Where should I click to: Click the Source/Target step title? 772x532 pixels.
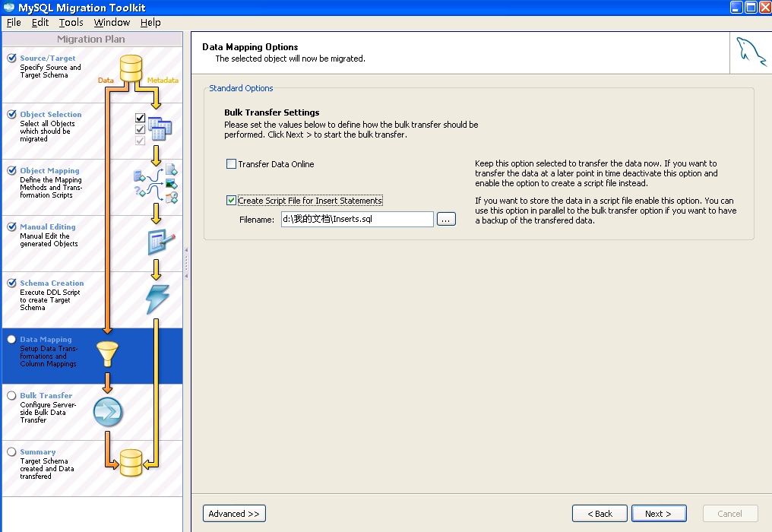coord(48,58)
